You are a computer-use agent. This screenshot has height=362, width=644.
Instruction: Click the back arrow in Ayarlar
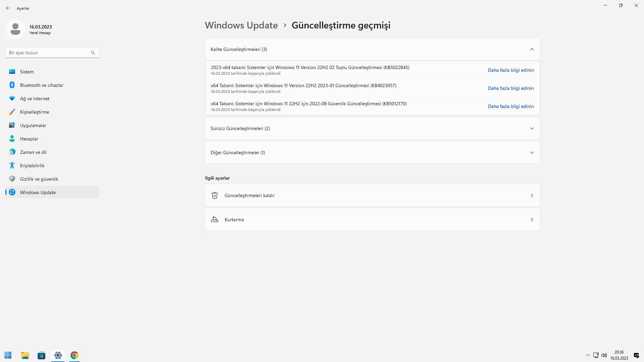[x=8, y=8]
